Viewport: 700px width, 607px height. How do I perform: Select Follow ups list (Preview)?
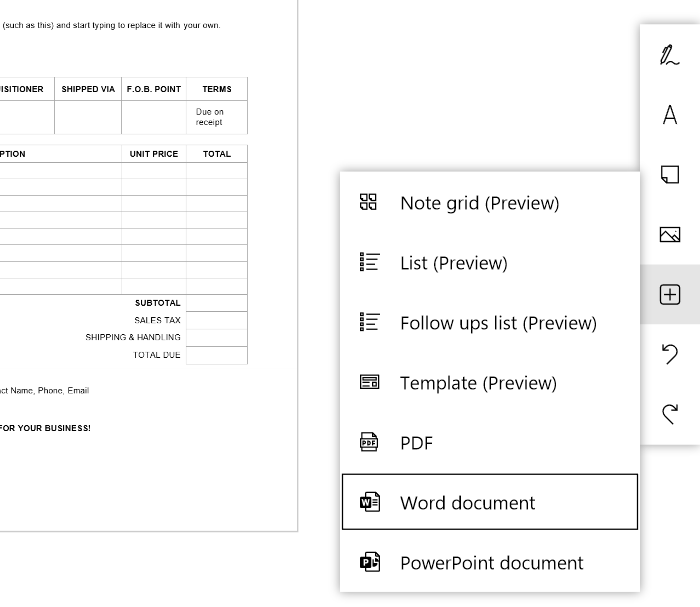(490, 323)
